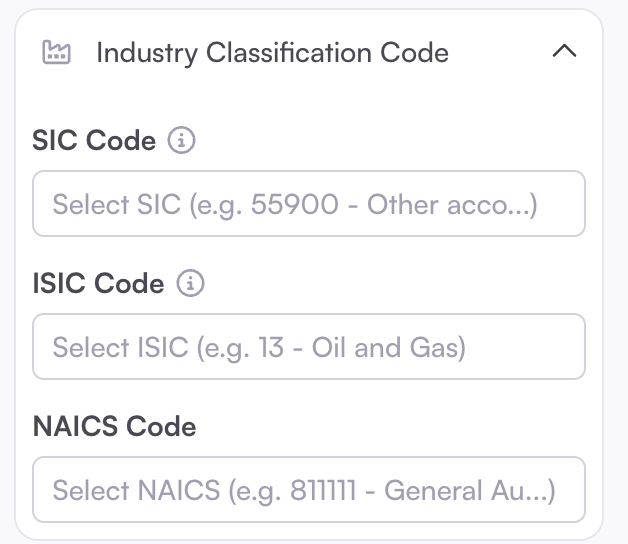Select the box showing '13 - Oil and Gas'
628x544 pixels.
308,347
